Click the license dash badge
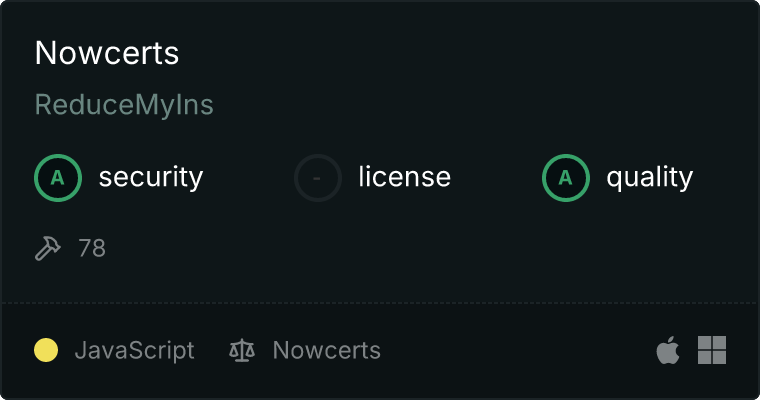 (318, 178)
